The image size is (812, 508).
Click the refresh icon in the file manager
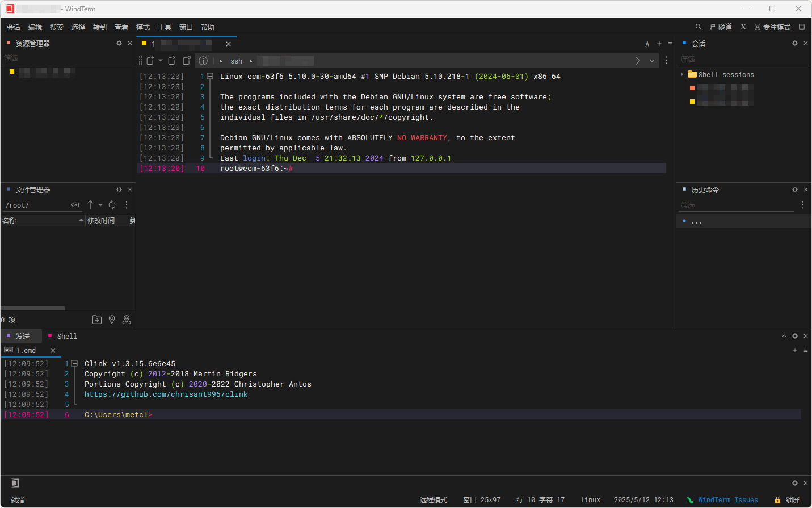tap(112, 205)
